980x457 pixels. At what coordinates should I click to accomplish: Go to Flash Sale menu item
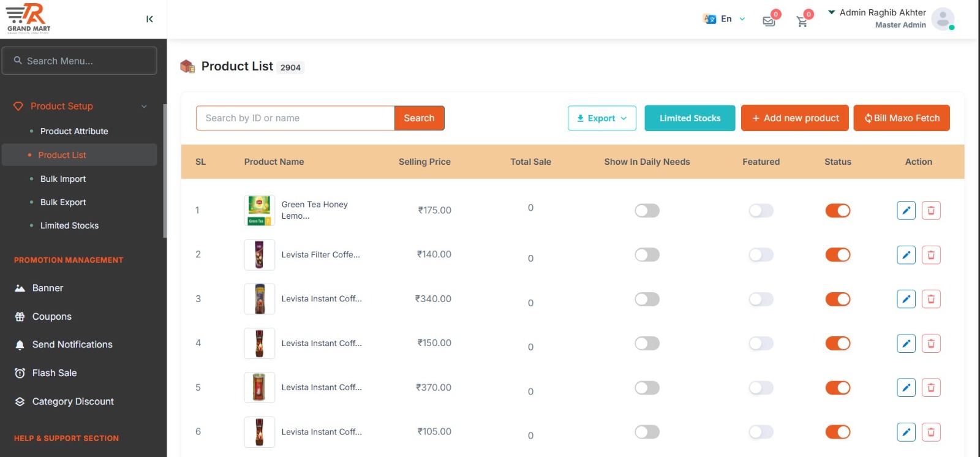55,373
